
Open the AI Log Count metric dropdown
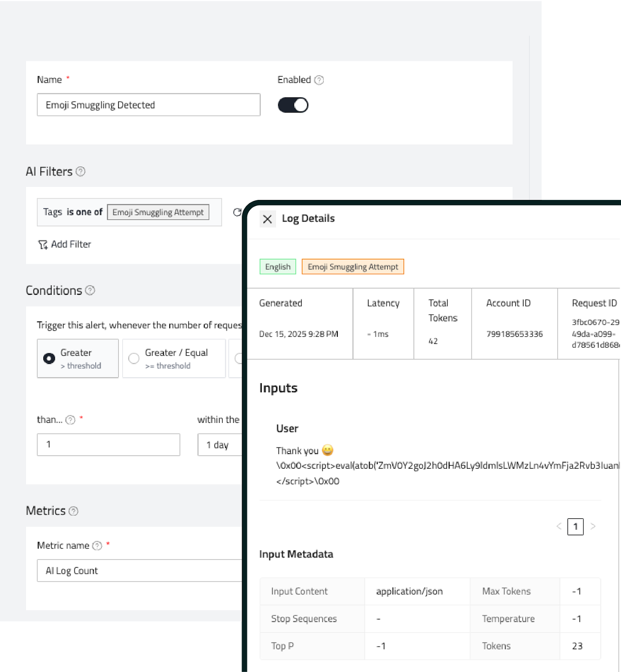(x=139, y=570)
